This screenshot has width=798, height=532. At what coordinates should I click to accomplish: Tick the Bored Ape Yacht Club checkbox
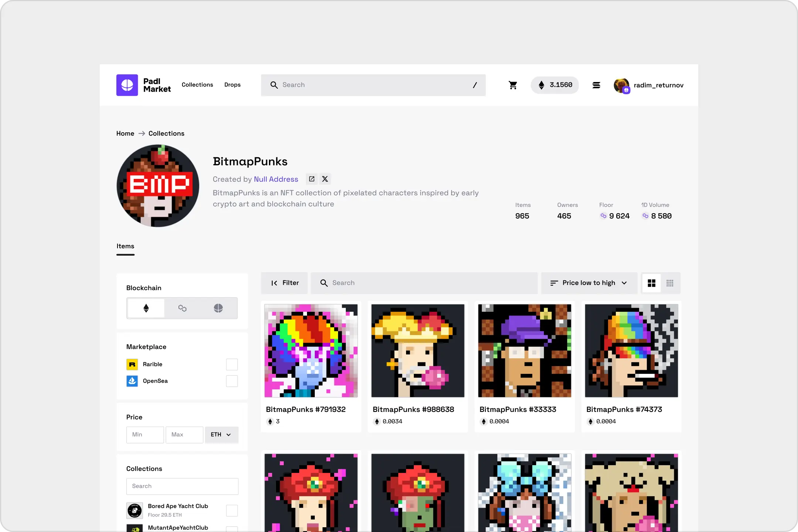pos(232,511)
